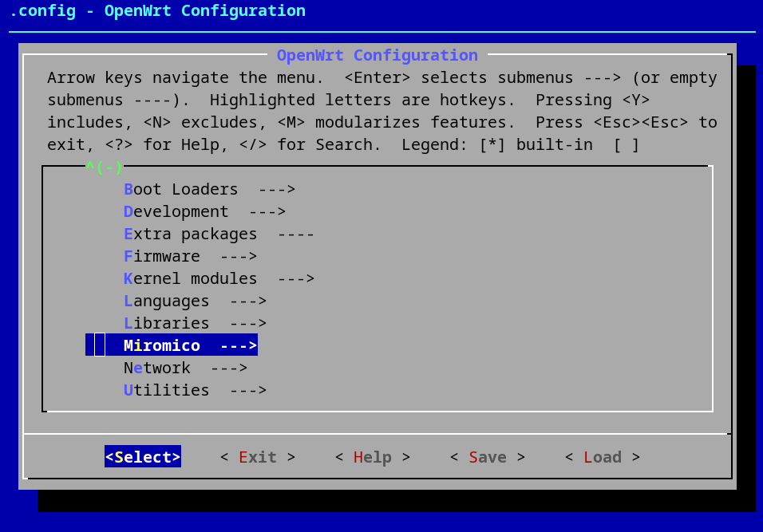763x532 pixels.
Task: Click the Extra packages menu entry
Action: pyautogui.click(x=190, y=234)
